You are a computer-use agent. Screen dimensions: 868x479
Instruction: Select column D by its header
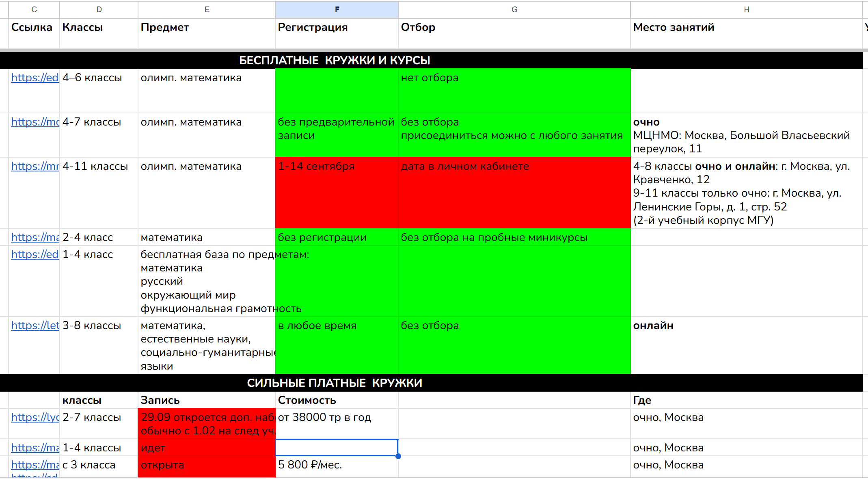pos(99,9)
